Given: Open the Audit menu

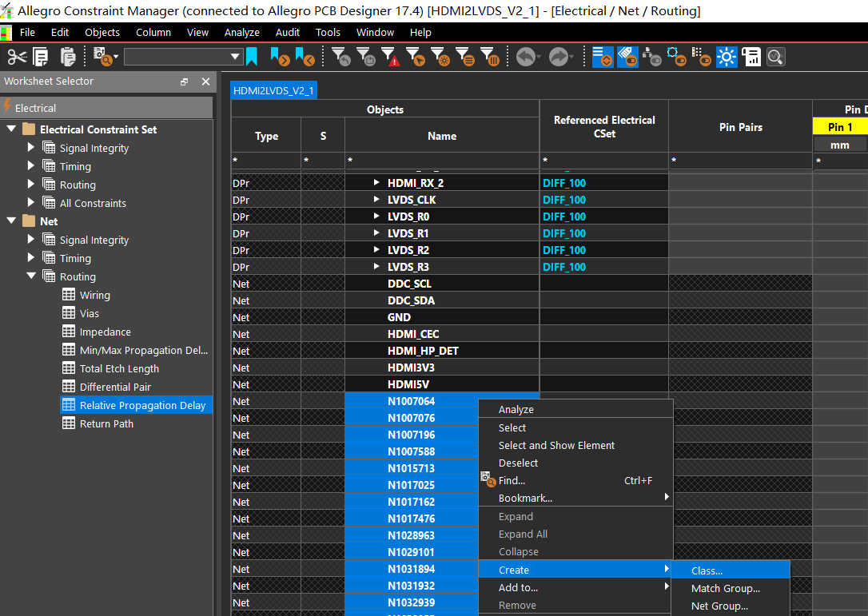Looking at the screenshot, I should tap(288, 33).
